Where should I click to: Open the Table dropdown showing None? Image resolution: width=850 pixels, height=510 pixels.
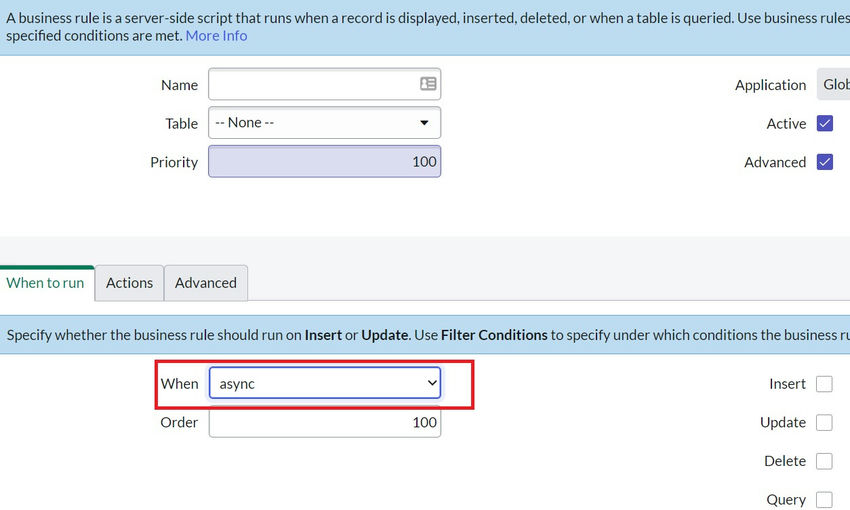[324, 123]
